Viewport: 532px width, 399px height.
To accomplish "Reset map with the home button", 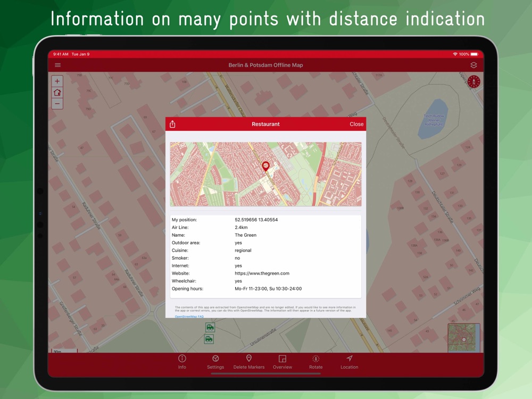I will (57, 92).
